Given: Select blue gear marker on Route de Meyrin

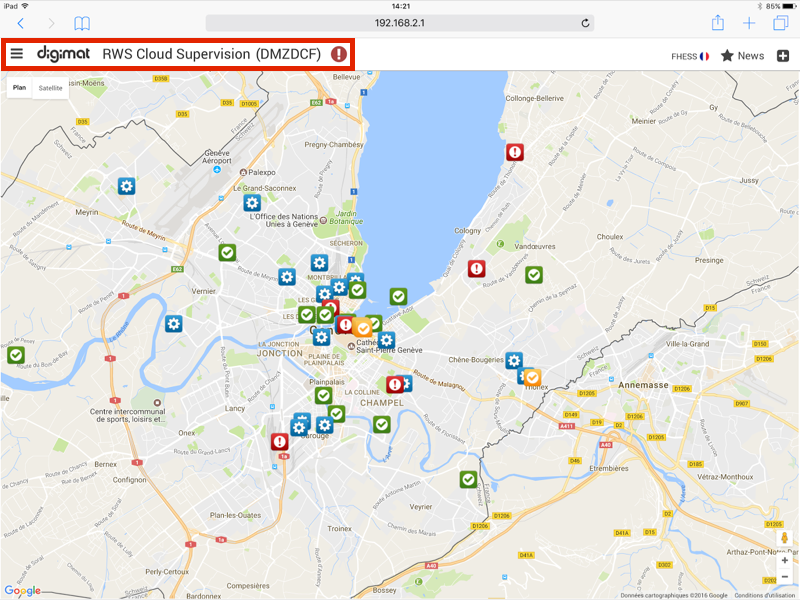Looking at the screenshot, I should pyautogui.click(x=287, y=277).
